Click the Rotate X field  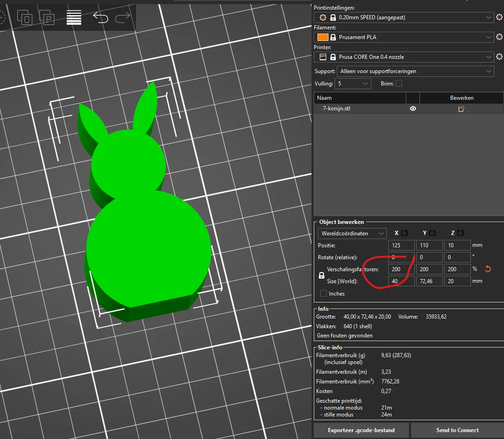pyautogui.click(x=401, y=257)
